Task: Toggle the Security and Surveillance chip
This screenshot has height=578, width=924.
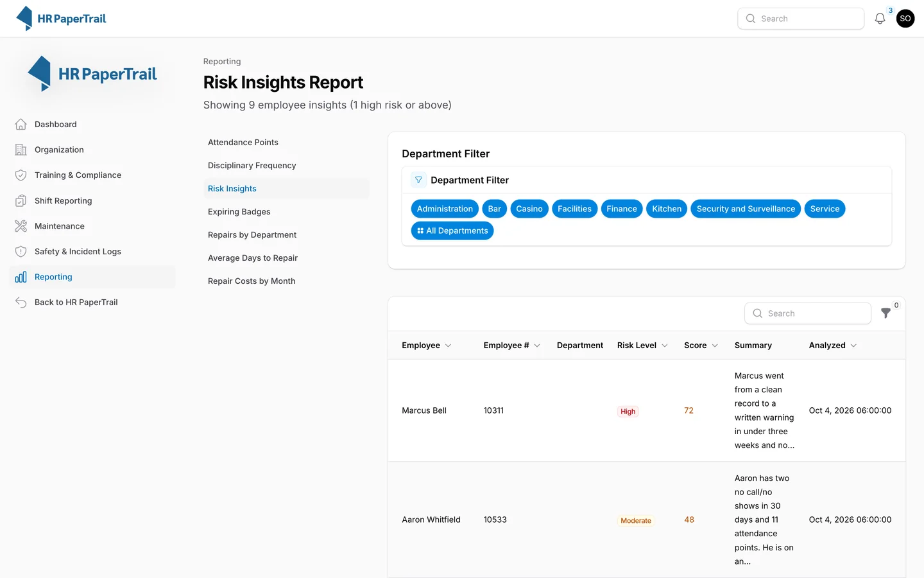Action: (x=746, y=209)
